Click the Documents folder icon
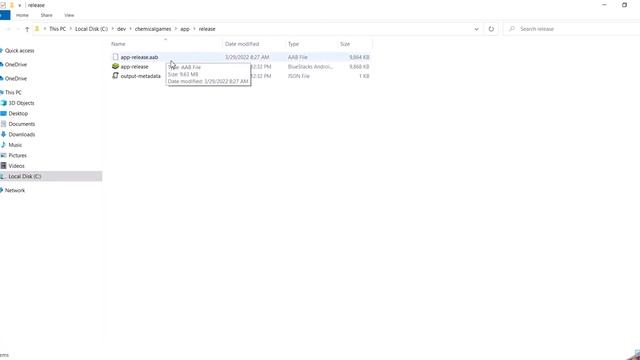 click(x=4, y=124)
